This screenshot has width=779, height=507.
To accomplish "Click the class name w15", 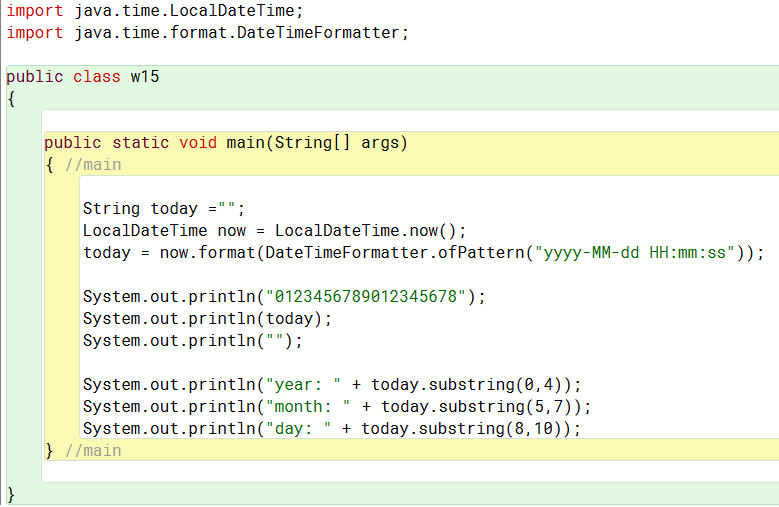I will coord(145,77).
